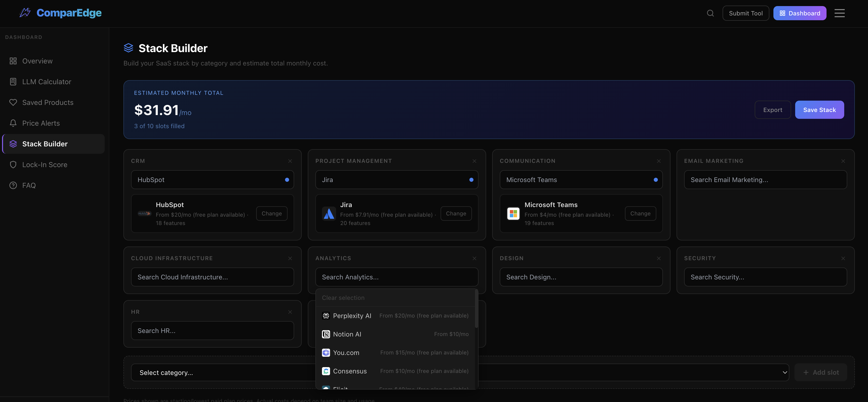
Task: Click the FAQ question mark icon
Action: [x=13, y=185]
